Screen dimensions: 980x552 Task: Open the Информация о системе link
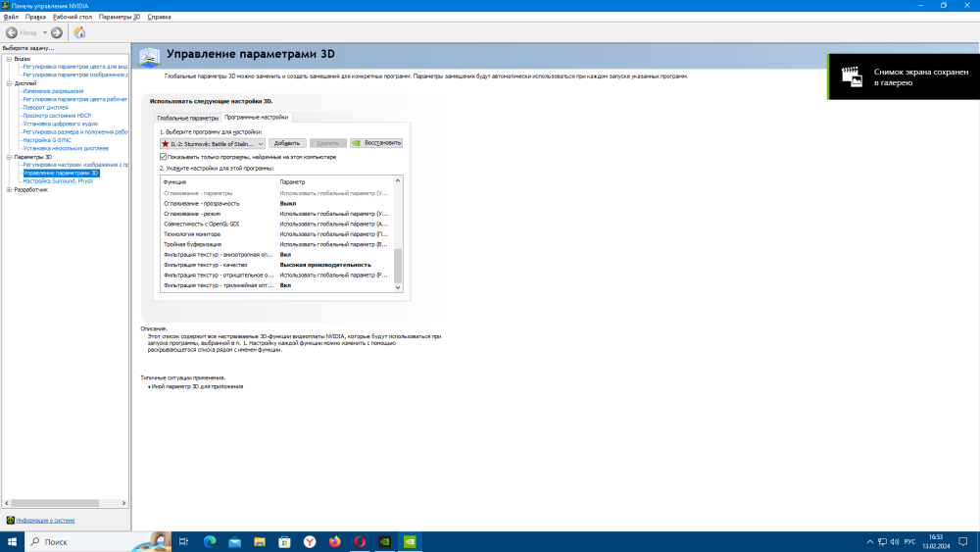45,520
